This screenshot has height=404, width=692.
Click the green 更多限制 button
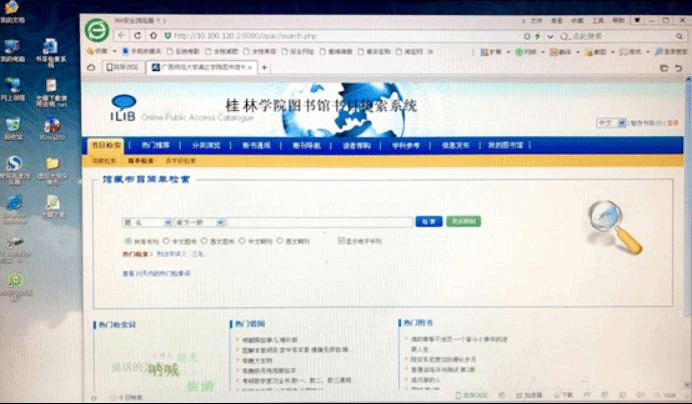461,222
